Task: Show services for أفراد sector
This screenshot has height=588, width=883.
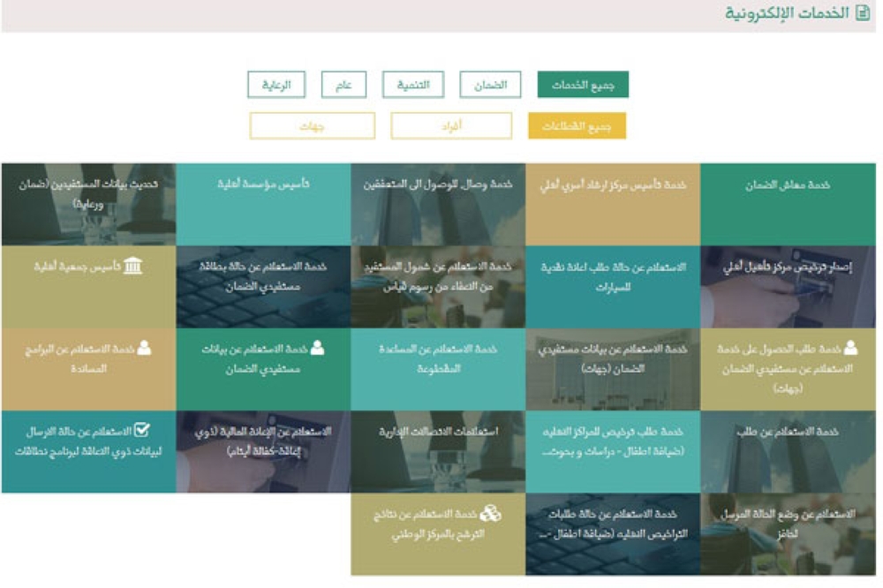Action: coord(451,126)
